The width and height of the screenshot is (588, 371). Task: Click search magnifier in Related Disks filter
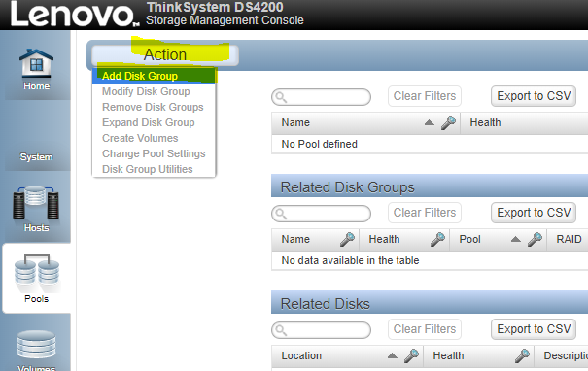[x=281, y=330]
